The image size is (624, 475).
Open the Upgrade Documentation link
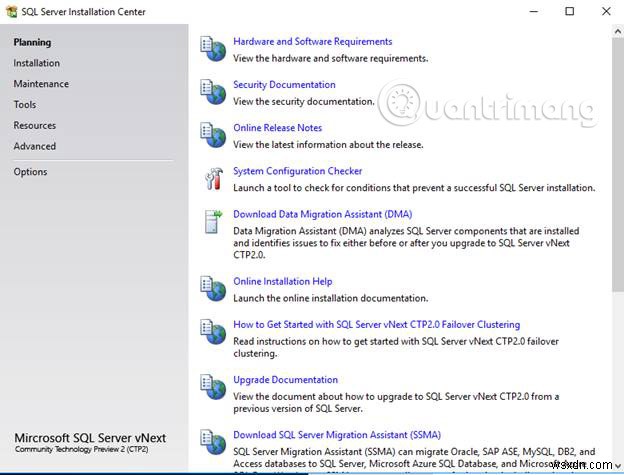coord(285,380)
